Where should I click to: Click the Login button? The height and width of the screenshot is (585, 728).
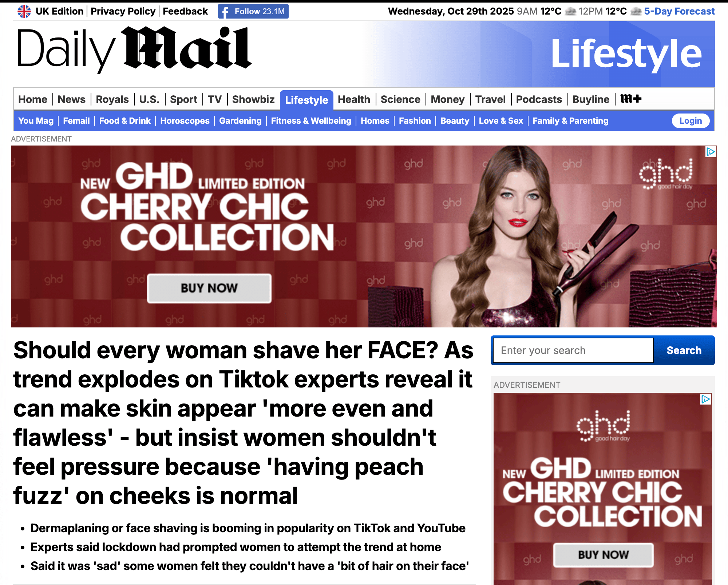(691, 121)
